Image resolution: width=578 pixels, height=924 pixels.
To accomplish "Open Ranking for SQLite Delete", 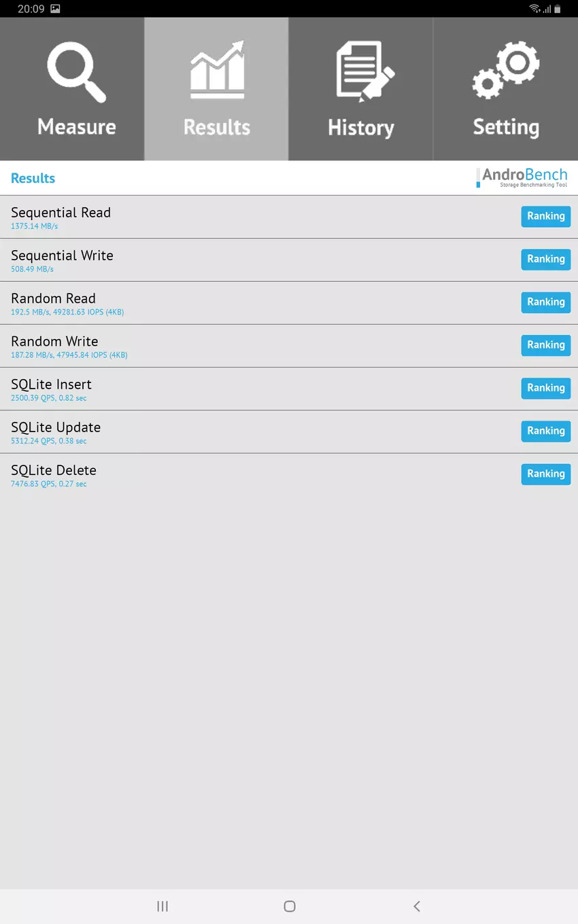I will 545,474.
